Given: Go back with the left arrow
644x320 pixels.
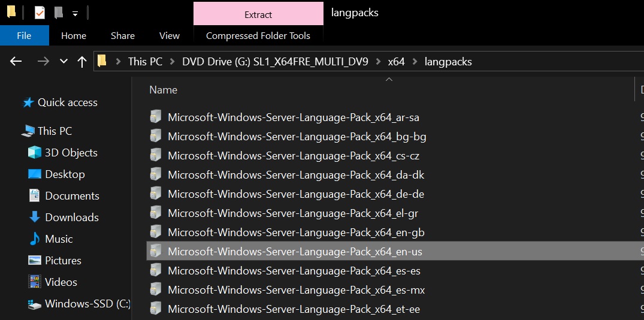Looking at the screenshot, I should click(x=16, y=62).
